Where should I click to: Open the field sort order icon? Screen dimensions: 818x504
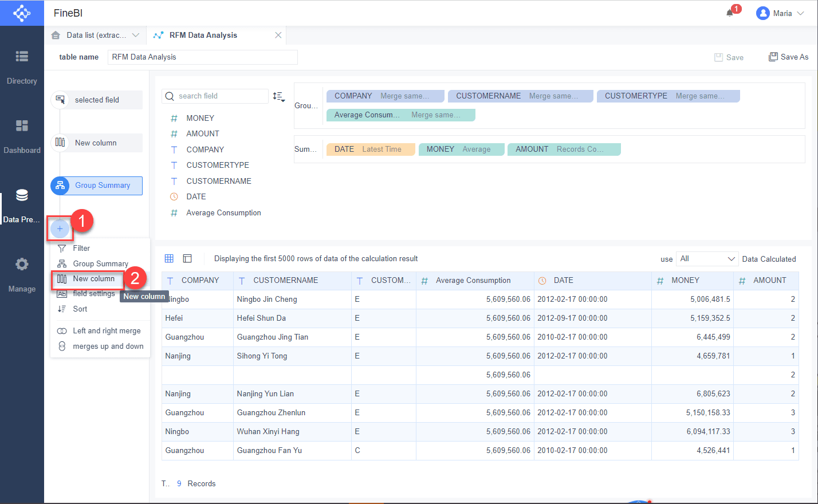[278, 96]
